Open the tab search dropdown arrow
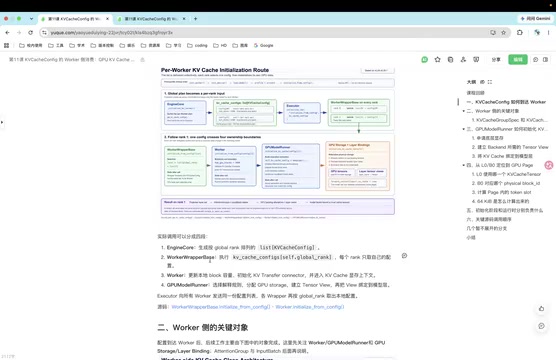Viewport: 556px width, 360px height. (x=31, y=19)
